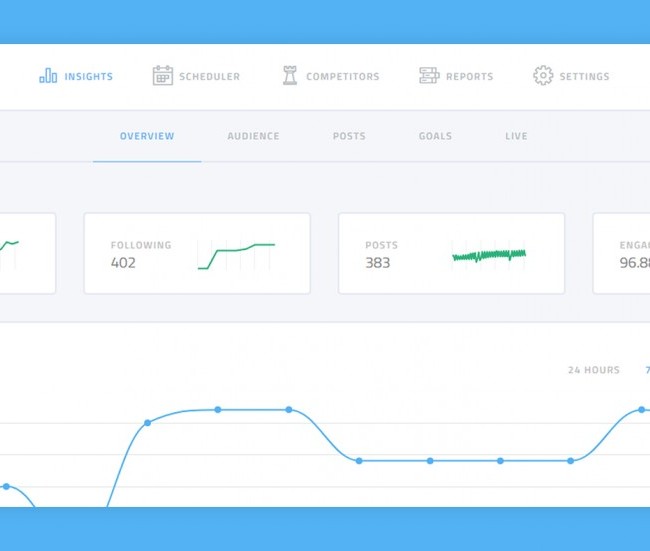The height and width of the screenshot is (551, 650).
Task: Click the partially visible engagement value 96.8
Action: click(x=635, y=263)
